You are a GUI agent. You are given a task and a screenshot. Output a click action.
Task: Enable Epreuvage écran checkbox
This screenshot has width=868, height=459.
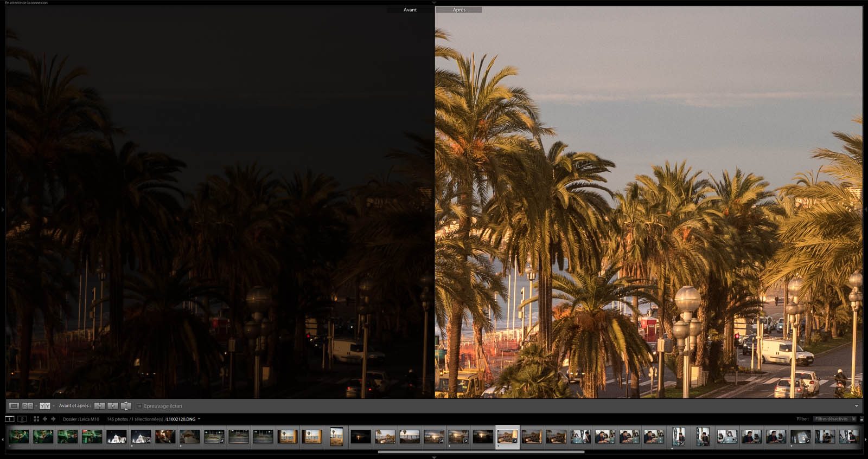[140, 406]
